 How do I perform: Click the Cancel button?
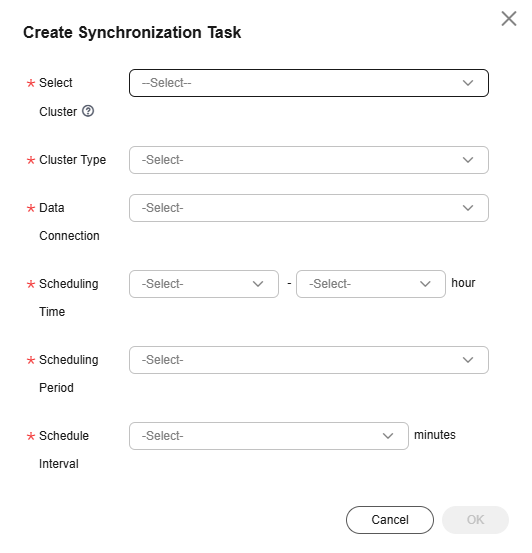pyautogui.click(x=390, y=520)
